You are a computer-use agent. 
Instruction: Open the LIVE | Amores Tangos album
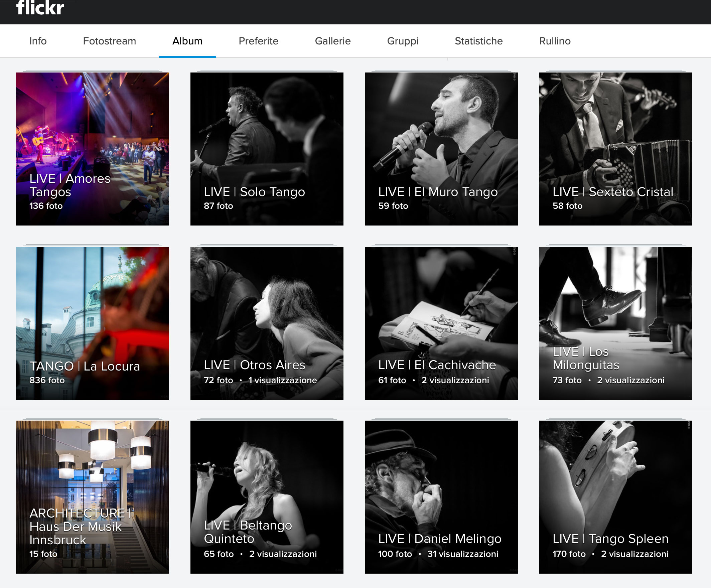pos(93,149)
